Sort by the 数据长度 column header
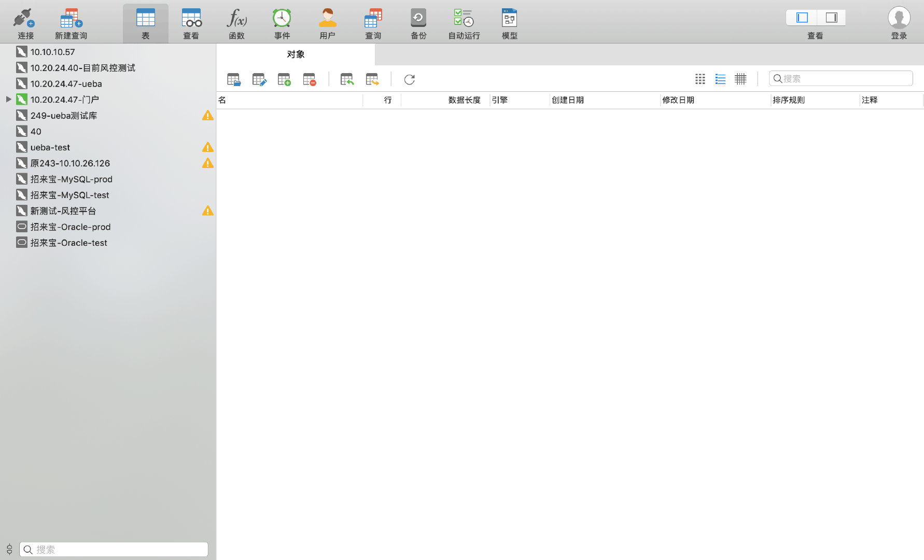 445,100
